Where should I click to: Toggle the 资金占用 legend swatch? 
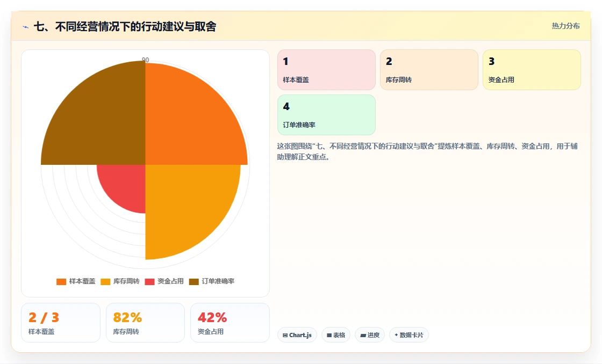[x=150, y=281]
